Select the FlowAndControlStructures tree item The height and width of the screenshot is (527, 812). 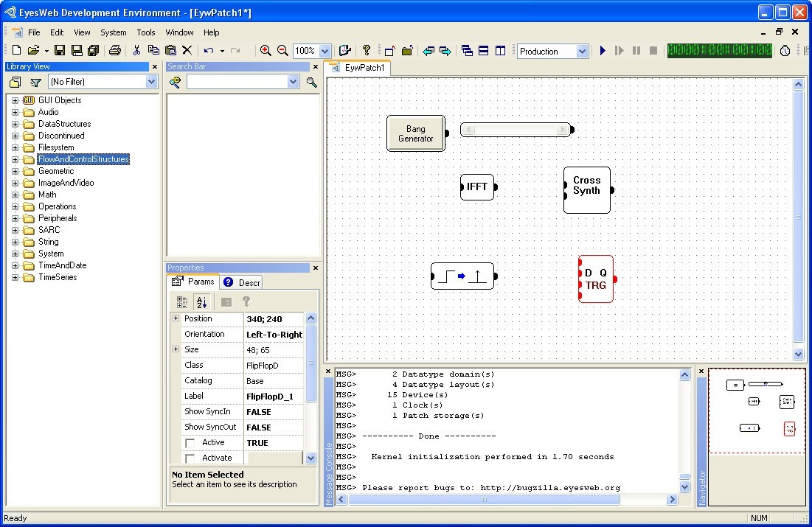coord(83,159)
